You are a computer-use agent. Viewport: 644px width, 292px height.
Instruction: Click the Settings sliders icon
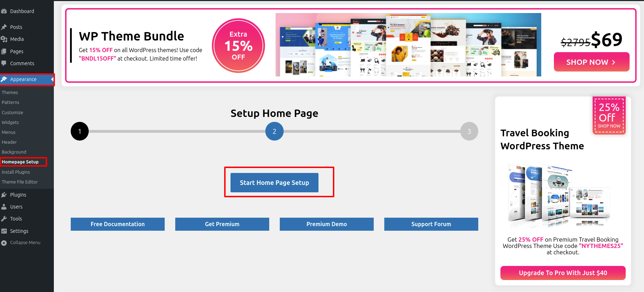click(4, 231)
